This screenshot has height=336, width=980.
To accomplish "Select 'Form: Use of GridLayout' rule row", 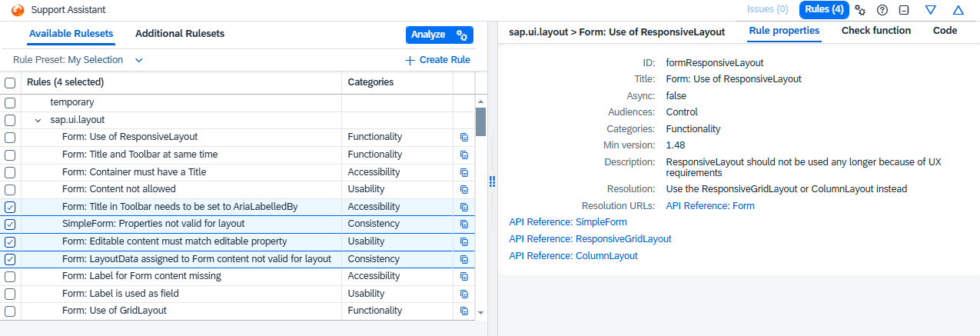I will (238, 311).
